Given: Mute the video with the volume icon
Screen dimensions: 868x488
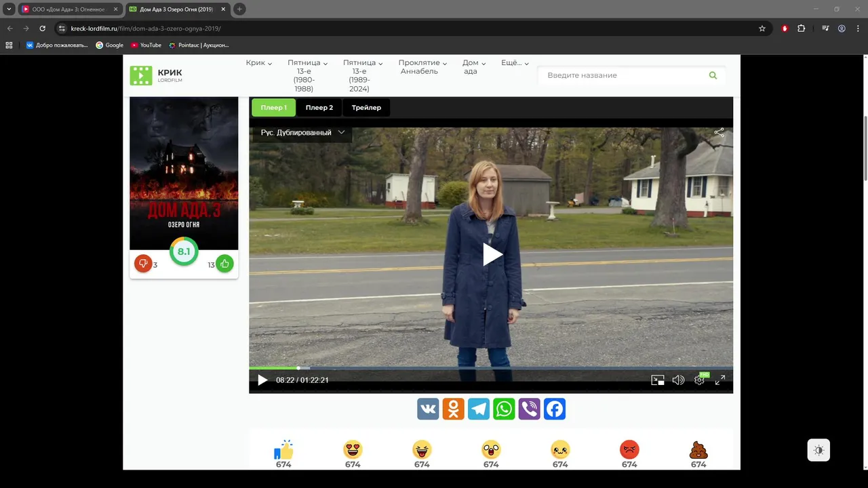Looking at the screenshot, I should click(678, 380).
